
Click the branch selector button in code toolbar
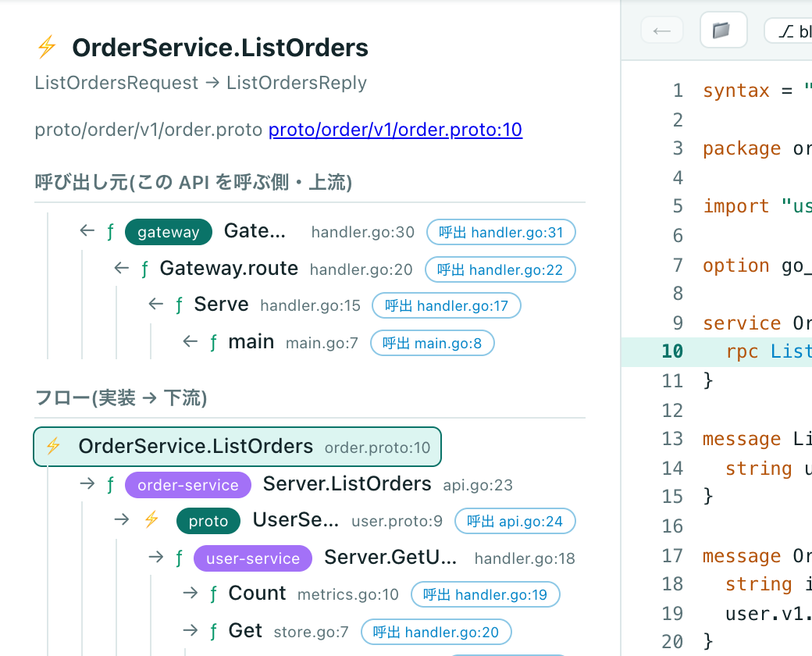(x=788, y=30)
